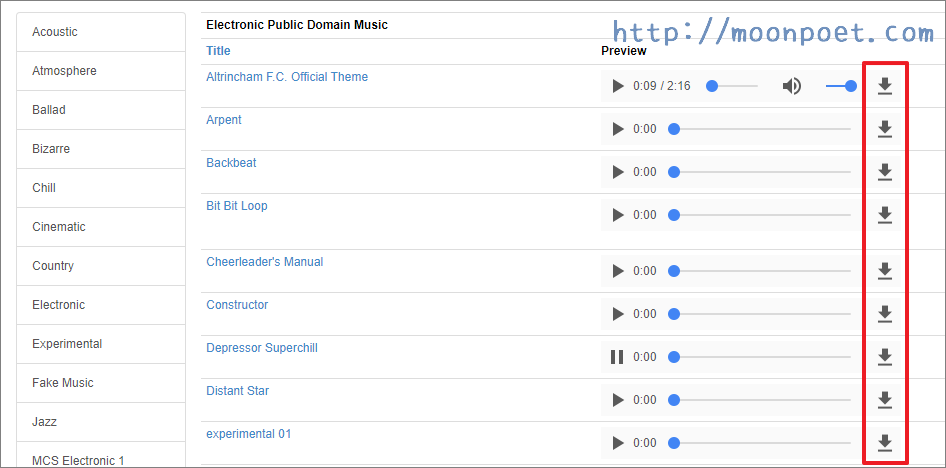Download the Bit Bit Loop track
This screenshot has height=468, width=946.
pyautogui.click(x=884, y=215)
